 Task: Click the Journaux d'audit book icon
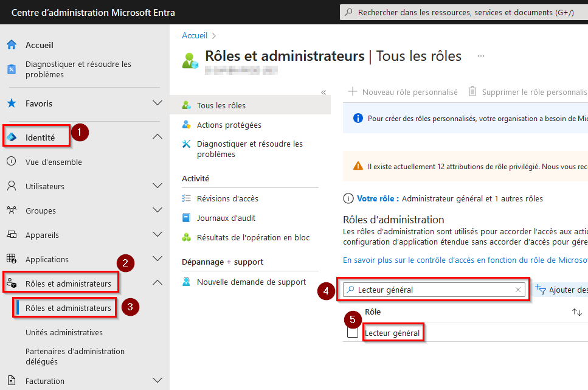click(x=187, y=218)
